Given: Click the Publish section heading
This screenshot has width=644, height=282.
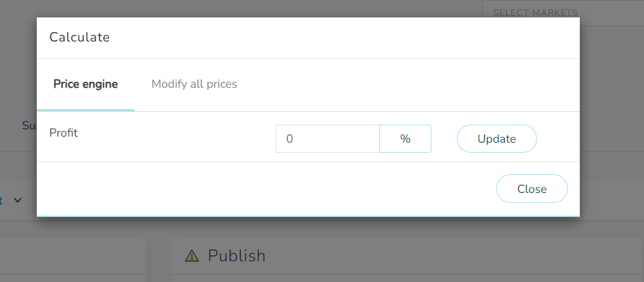Looking at the screenshot, I should [x=237, y=256].
